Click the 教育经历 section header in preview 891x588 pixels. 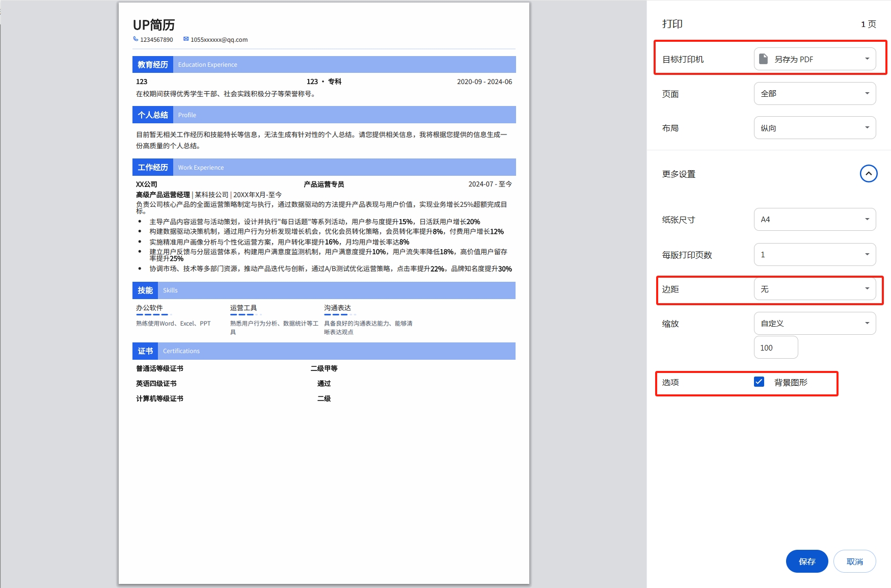[x=153, y=65]
